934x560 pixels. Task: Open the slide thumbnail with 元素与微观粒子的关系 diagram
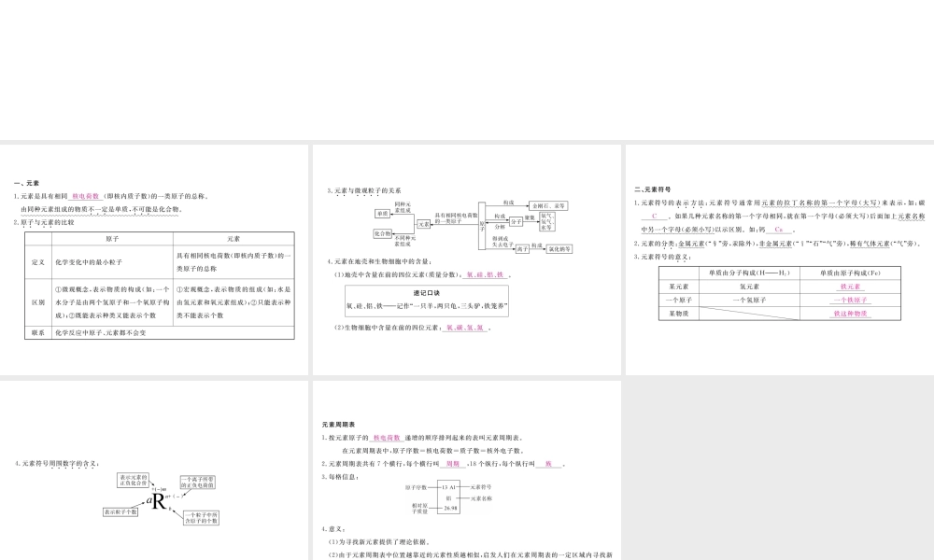pos(467,259)
